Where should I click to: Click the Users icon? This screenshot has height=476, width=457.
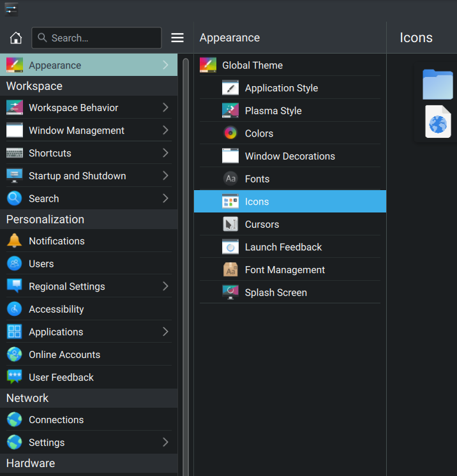click(x=15, y=264)
